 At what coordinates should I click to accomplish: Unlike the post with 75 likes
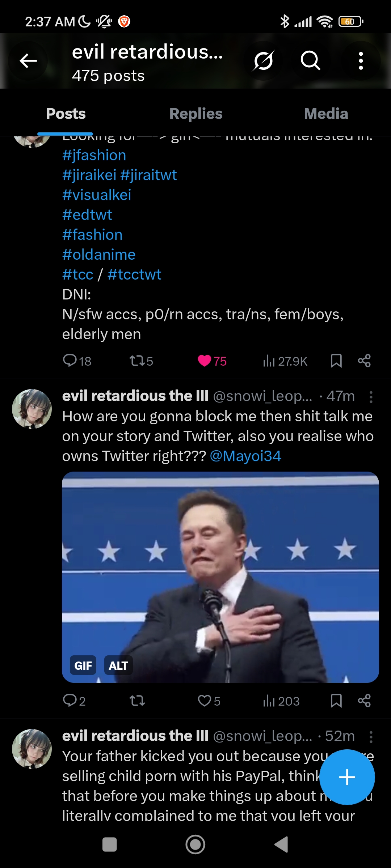(205, 361)
